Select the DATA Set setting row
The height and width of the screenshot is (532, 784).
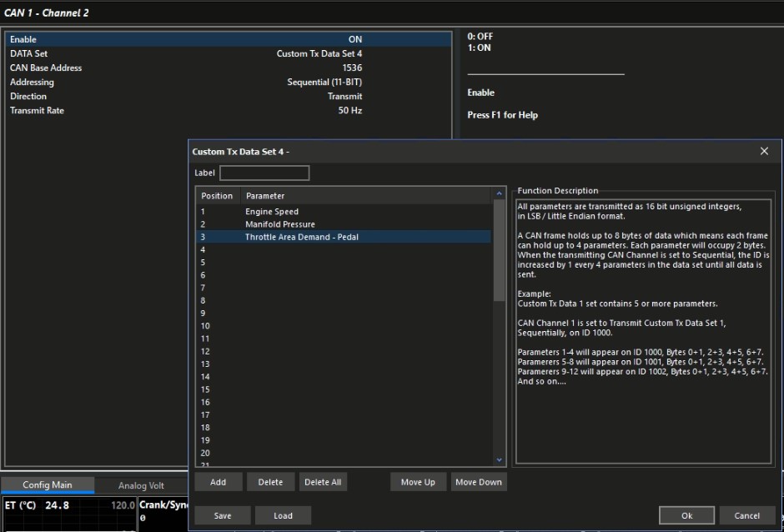228,53
